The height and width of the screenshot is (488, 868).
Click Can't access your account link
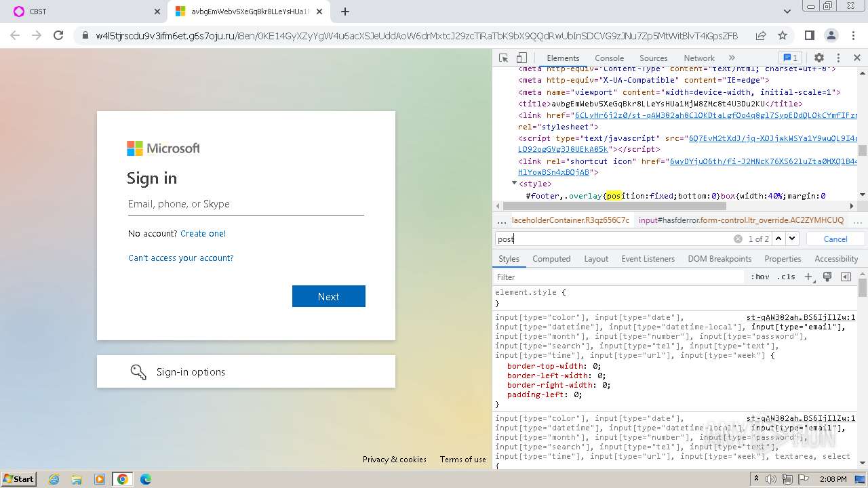pyautogui.click(x=180, y=258)
